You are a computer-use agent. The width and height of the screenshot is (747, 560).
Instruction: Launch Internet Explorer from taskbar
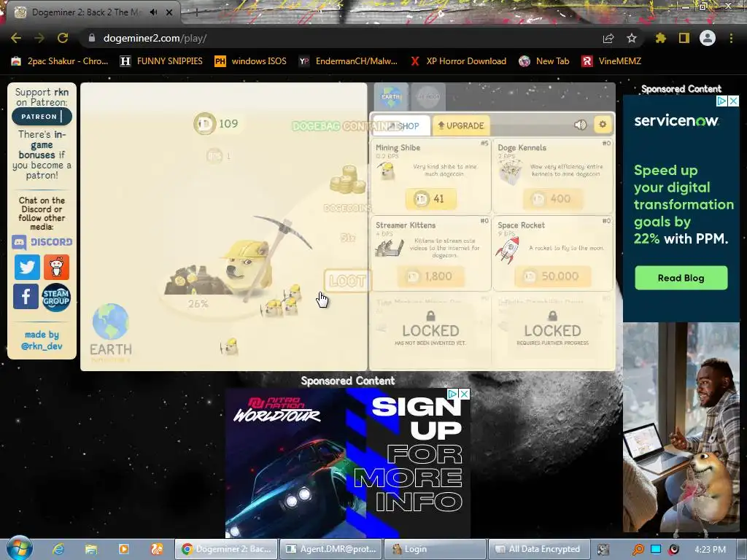click(58, 549)
